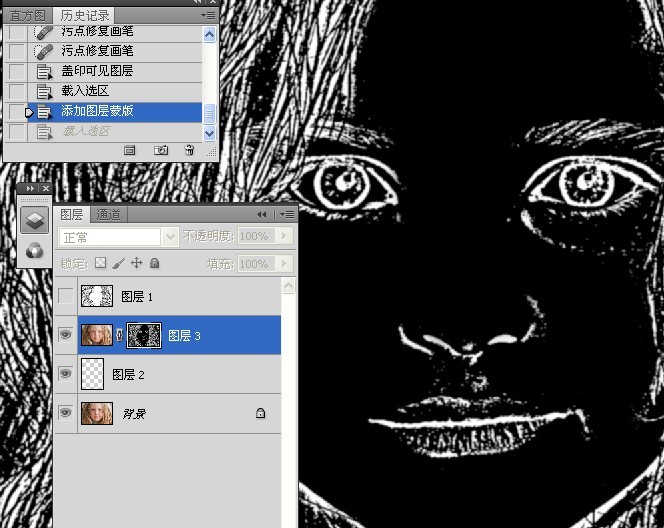This screenshot has height=528, width=664.
Task: Switch to the 直方图 tab
Action: 28,16
